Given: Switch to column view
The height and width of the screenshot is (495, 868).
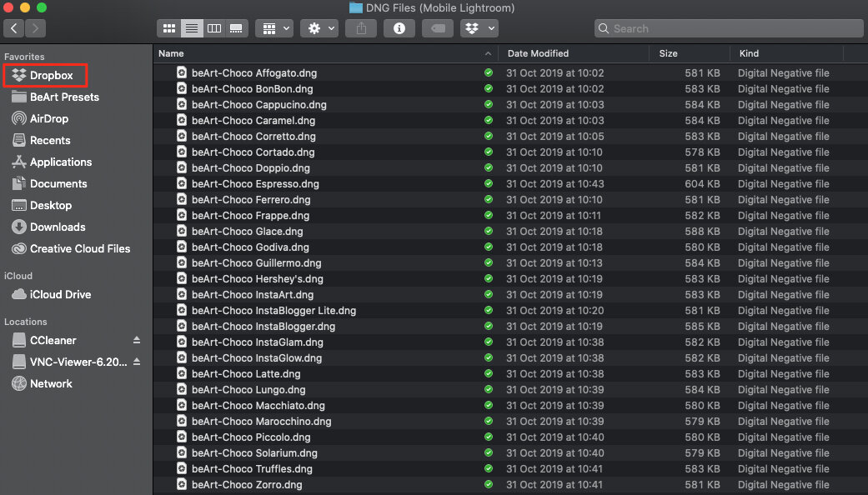Looking at the screenshot, I should pyautogui.click(x=214, y=28).
